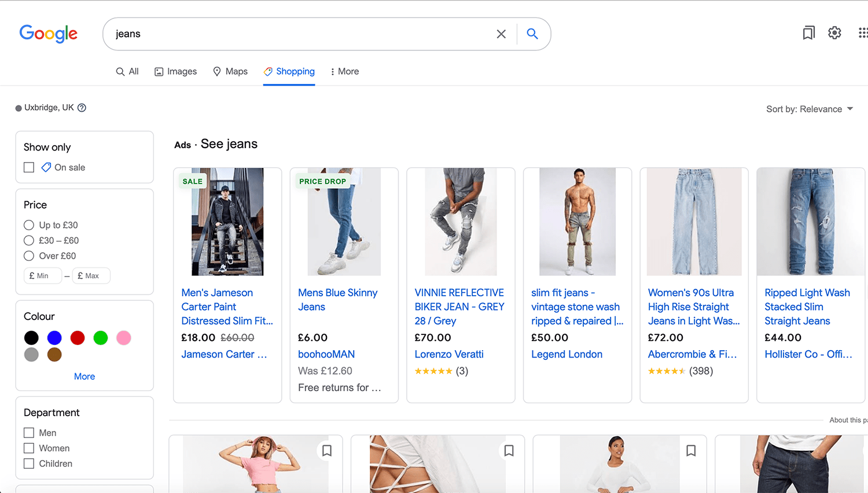Visit the Legend London seller link

pos(567,354)
